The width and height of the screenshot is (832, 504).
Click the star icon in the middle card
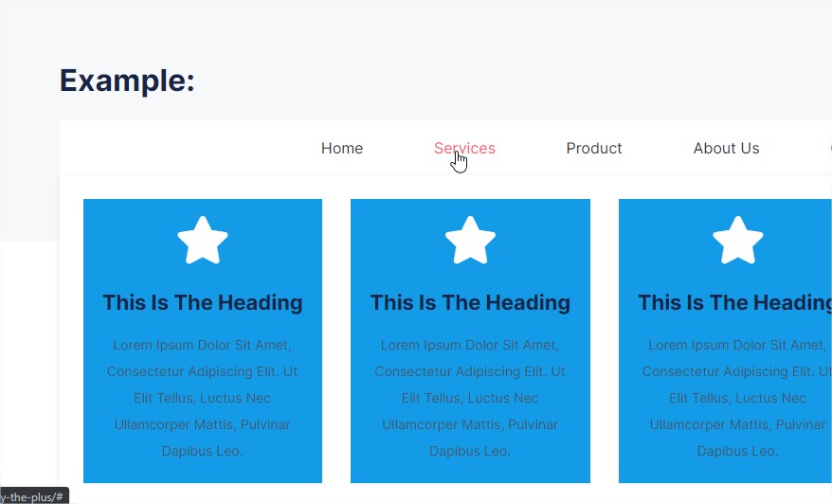pyautogui.click(x=470, y=241)
